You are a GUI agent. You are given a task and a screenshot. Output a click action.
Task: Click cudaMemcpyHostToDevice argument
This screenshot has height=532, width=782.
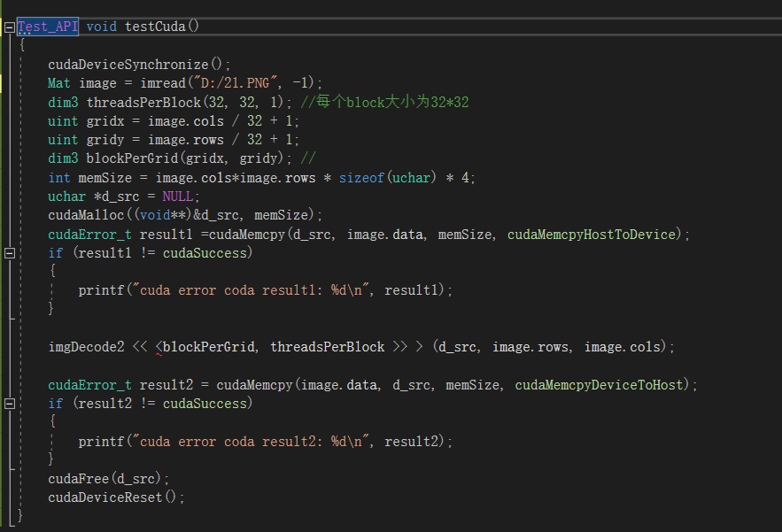(591, 235)
